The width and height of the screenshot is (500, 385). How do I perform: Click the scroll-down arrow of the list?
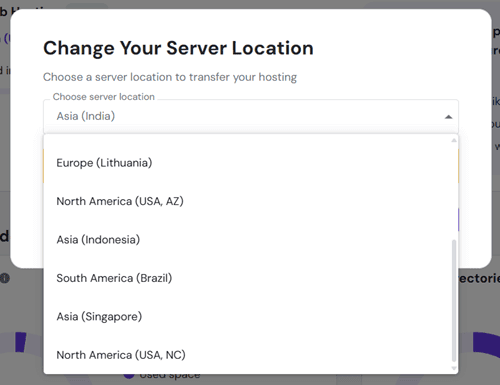pos(454,368)
